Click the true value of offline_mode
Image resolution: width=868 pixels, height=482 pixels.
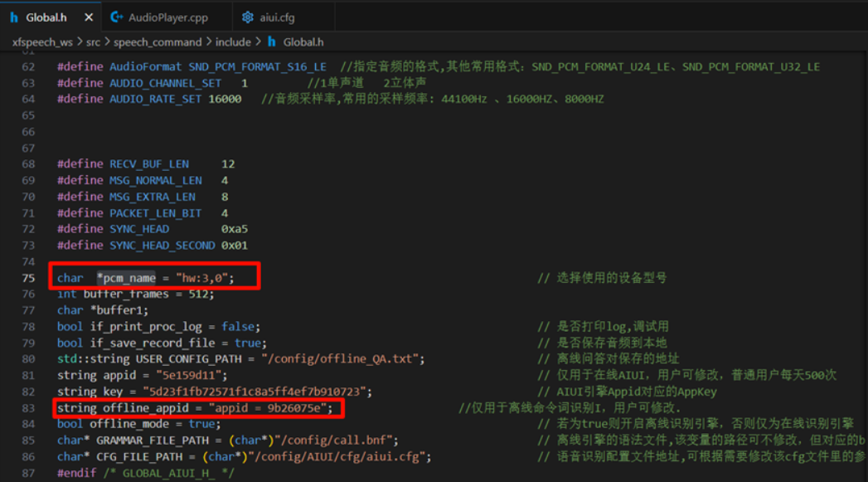[201, 424]
